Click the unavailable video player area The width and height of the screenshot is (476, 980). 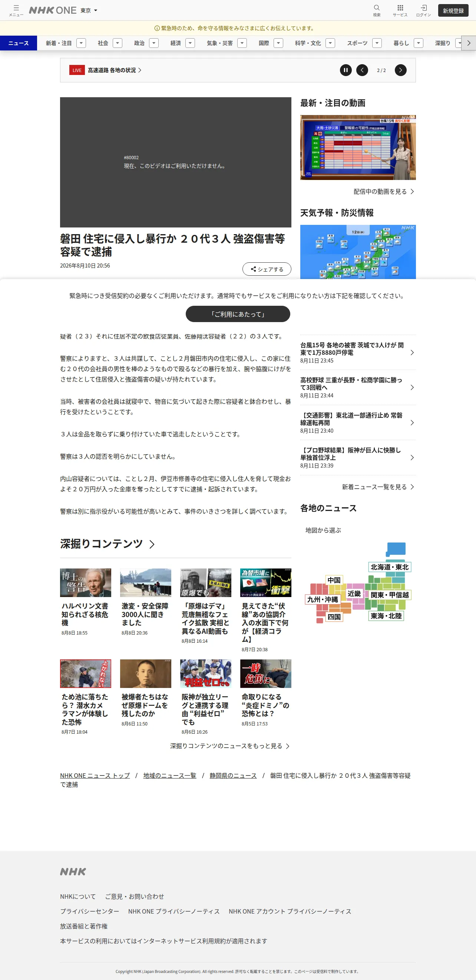click(x=176, y=162)
